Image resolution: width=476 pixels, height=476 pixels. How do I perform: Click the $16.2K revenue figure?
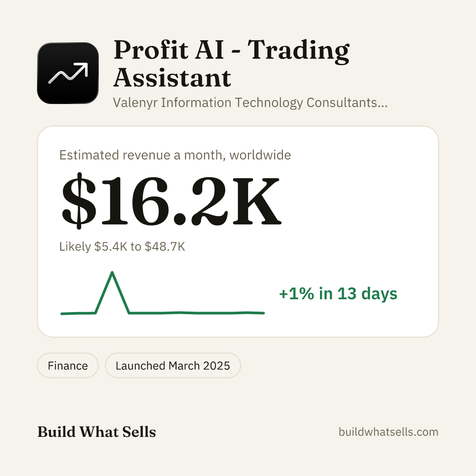pyautogui.click(x=171, y=201)
